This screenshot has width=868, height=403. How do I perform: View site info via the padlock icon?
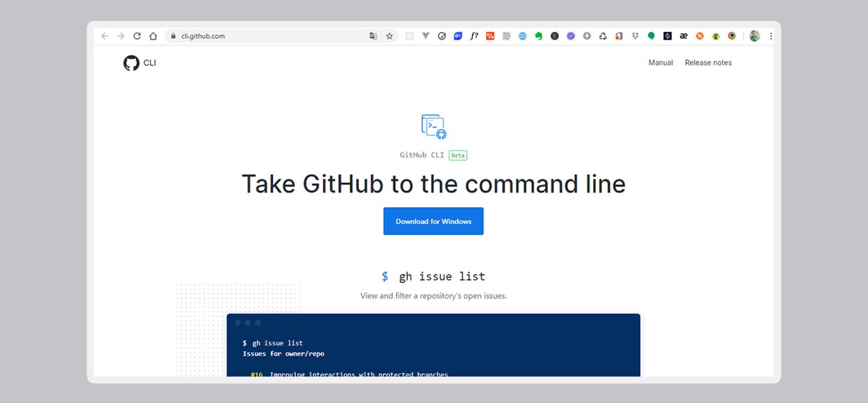click(x=174, y=36)
